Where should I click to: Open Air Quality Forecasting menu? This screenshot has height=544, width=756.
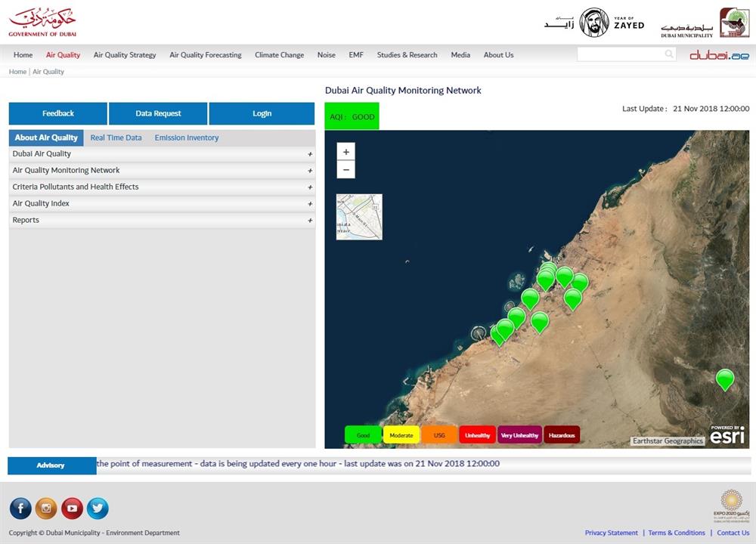pos(206,55)
